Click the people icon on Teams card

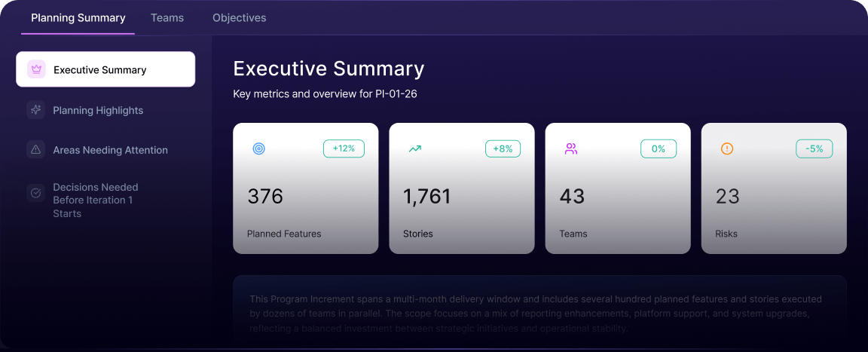(x=570, y=148)
